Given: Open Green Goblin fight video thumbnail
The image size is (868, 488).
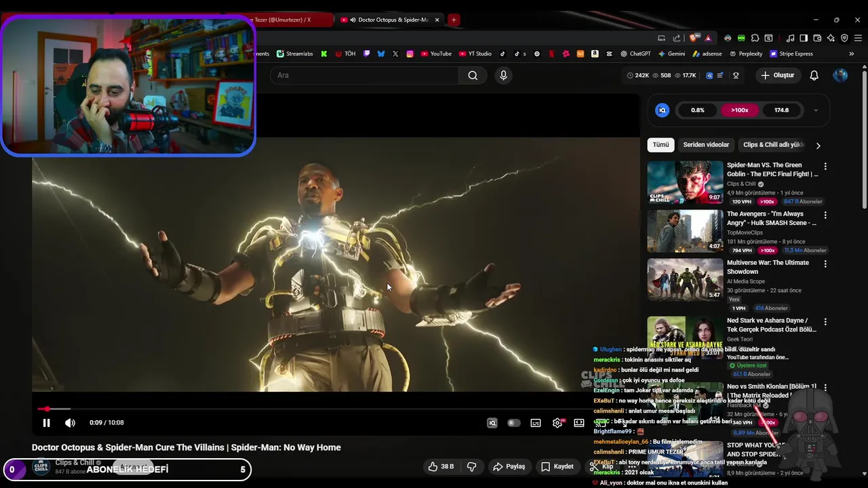Looking at the screenshot, I should pos(685,182).
